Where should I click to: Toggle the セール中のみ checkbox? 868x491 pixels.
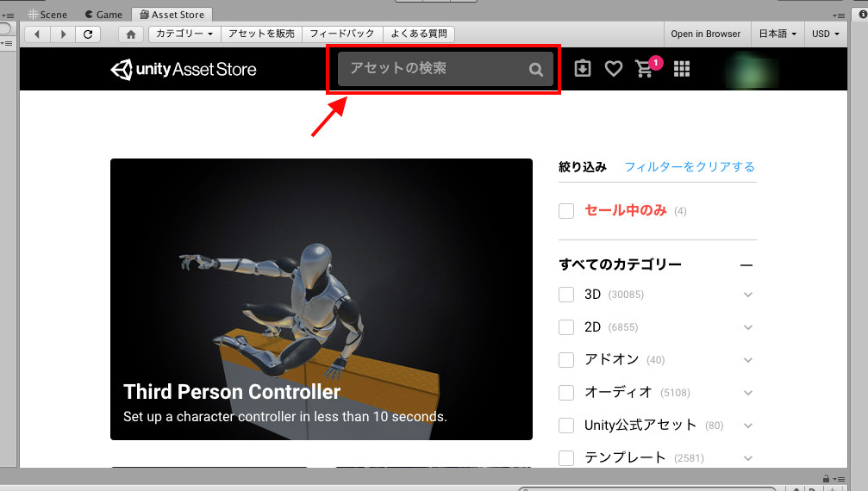pos(566,211)
